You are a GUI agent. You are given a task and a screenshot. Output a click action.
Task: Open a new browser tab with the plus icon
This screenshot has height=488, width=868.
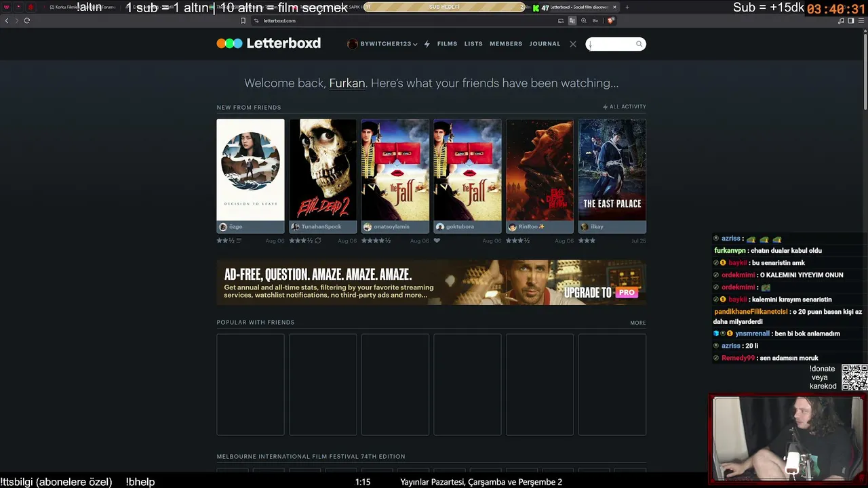(x=627, y=7)
